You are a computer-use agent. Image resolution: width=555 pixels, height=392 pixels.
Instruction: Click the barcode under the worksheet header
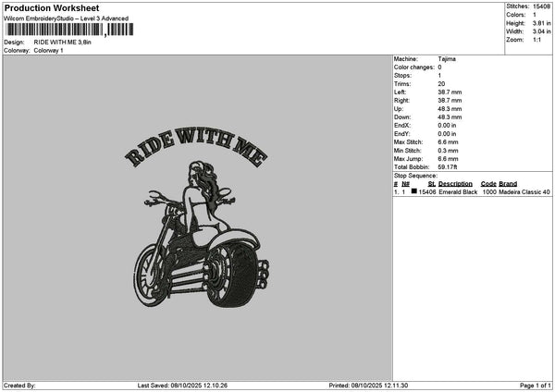click(69, 30)
